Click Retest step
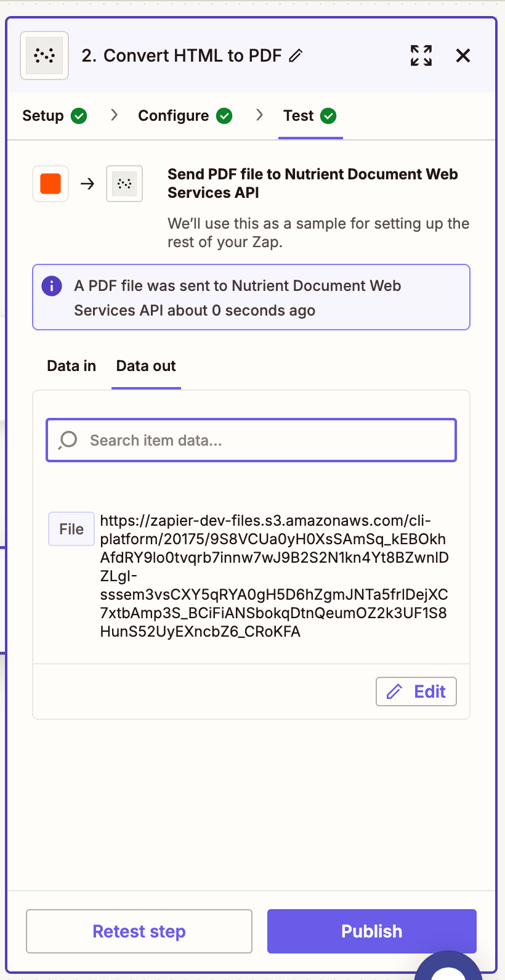This screenshot has width=505, height=980. point(139,931)
